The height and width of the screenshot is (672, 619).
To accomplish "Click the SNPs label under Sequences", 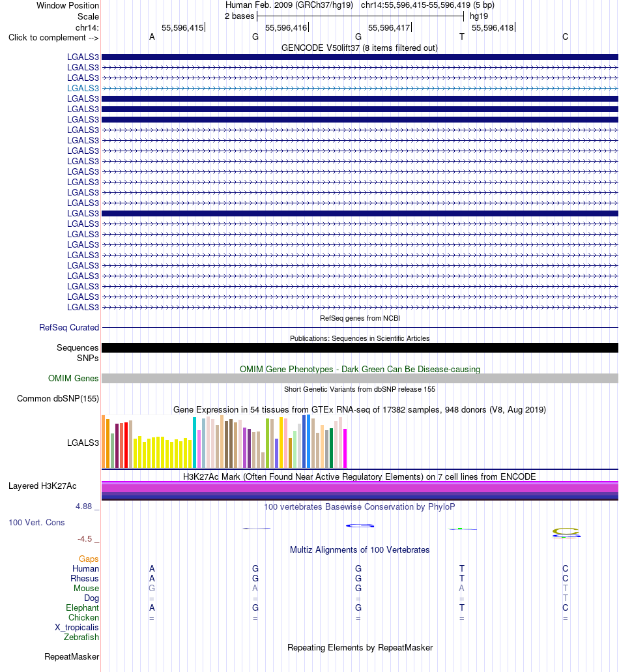I will coord(88,358).
